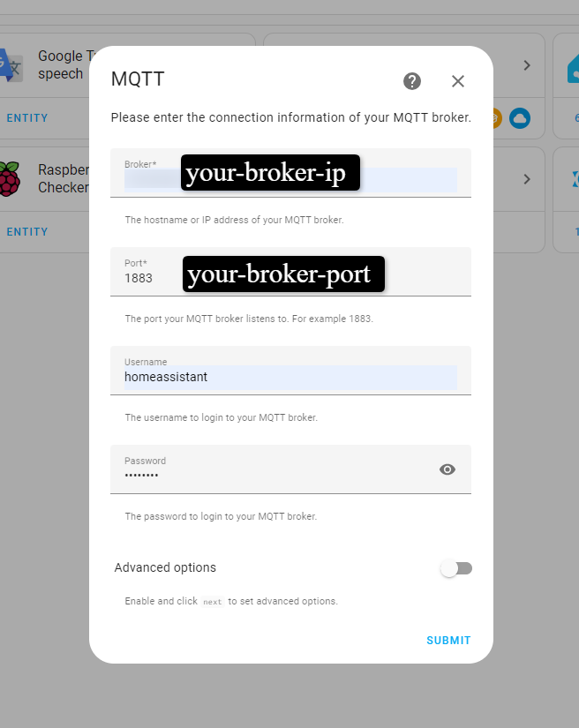Screen dimensions: 579x728
Task: Open ENTITY link under Google Translate speech
Action: click(x=27, y=117)
